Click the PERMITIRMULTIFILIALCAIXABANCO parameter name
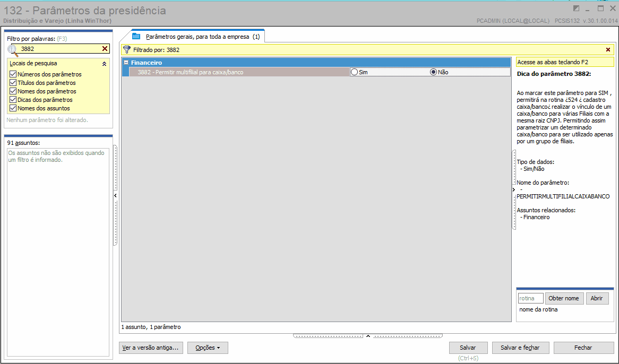Screen dimensions: 619x364 click(563, 196)
